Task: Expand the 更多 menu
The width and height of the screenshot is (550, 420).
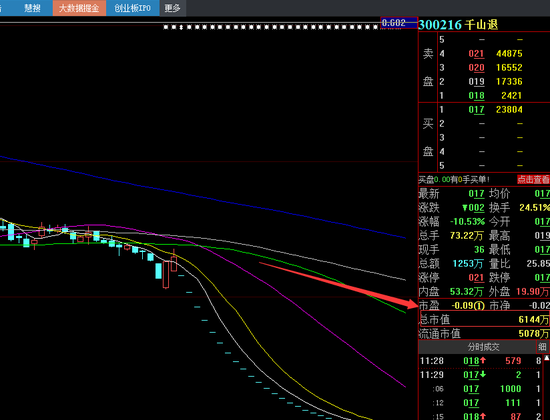Action: [x=173, y=8]
